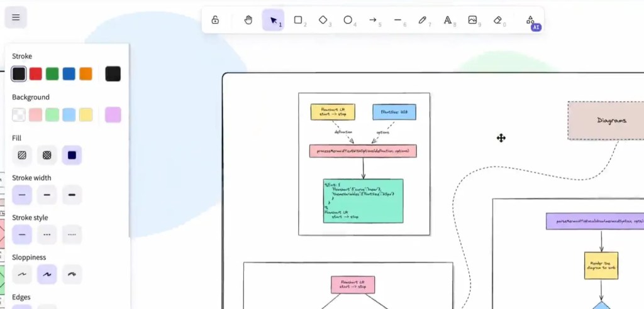The height and width of the screenshot is (309, 644).
Task: Select the Rectangle shape tool
Action: click(x=299, y=20)
